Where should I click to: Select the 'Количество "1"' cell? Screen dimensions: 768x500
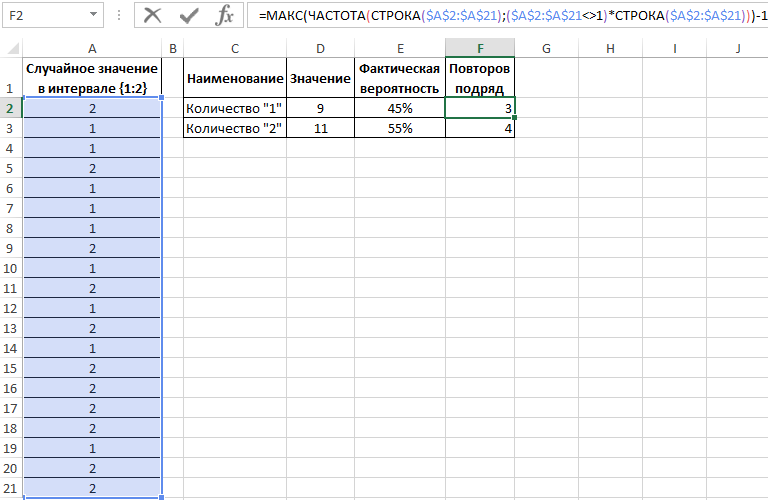235,108
